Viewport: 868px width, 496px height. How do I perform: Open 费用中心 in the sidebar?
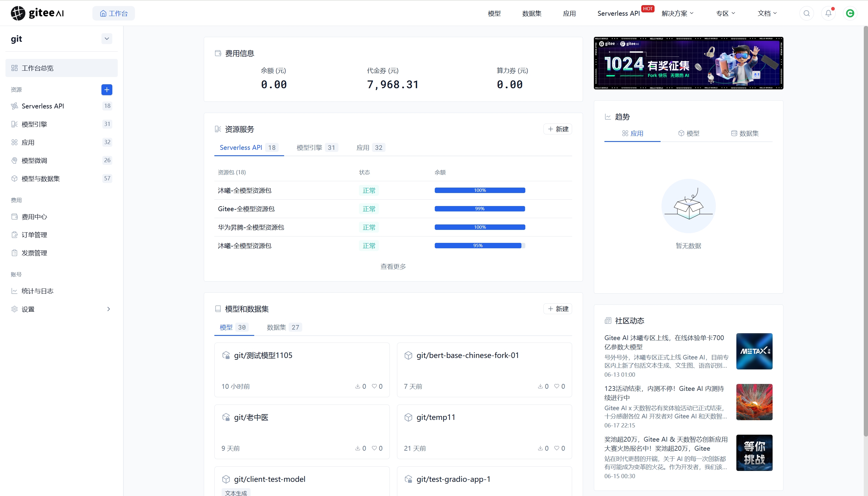61,217
